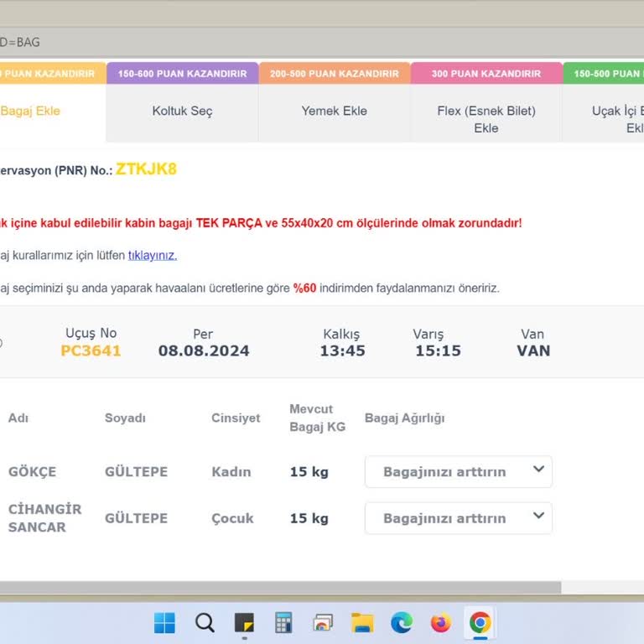644x644 pixels.
Task: Launch Calculator from the taskbar
Action: click(x=283, y=622)
